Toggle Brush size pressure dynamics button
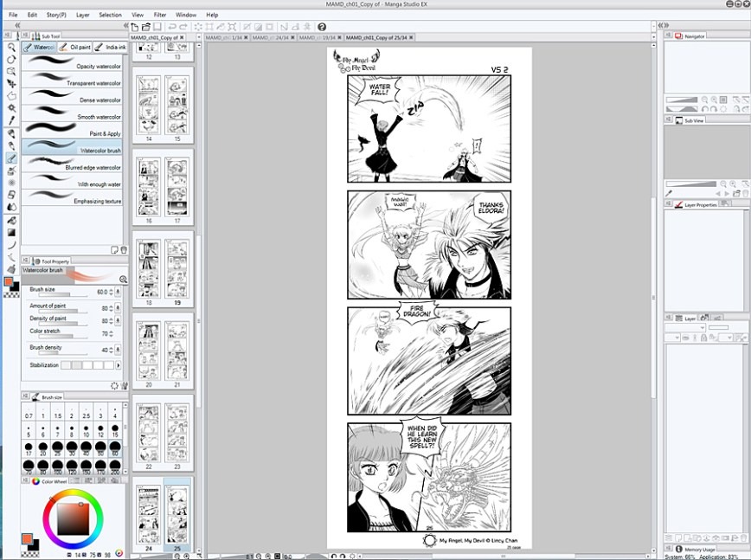 point(118,292)
